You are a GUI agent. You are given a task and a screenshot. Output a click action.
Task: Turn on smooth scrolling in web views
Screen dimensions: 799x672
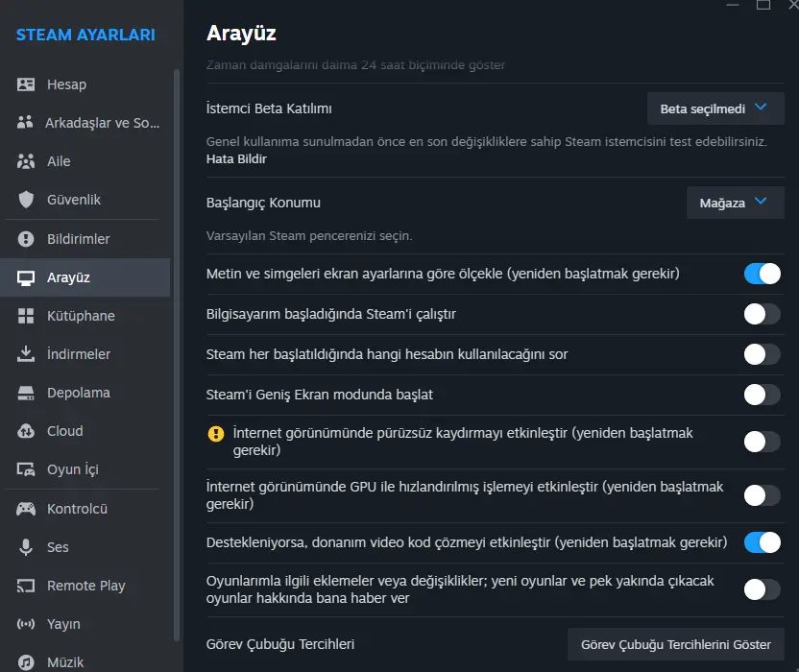click(x=762, y=442)
